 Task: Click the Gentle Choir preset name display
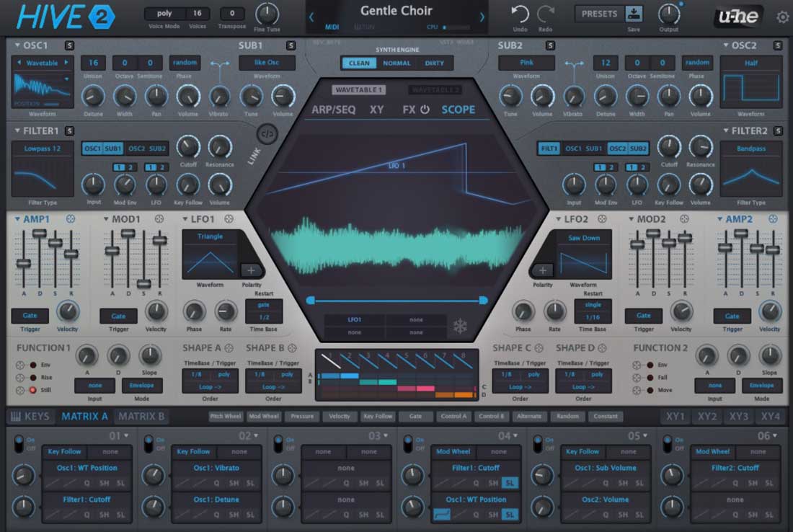click(396, 11)
